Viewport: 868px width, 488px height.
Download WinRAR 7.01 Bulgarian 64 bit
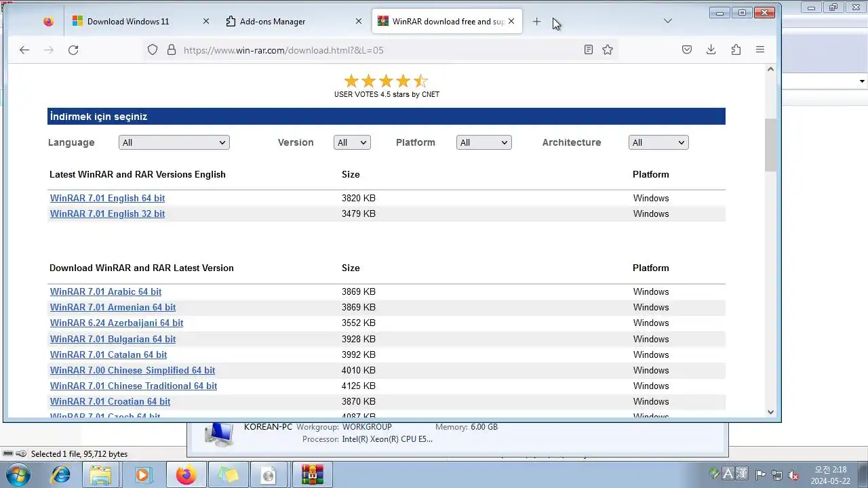coord(113,339)
